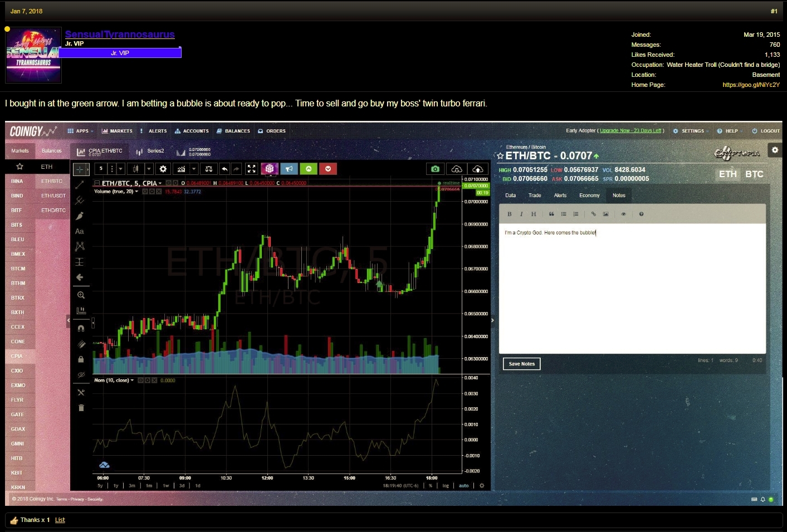This screenshot has height=532, width=787.
Task: Click the Save Notes button
Action: (521, 364)
